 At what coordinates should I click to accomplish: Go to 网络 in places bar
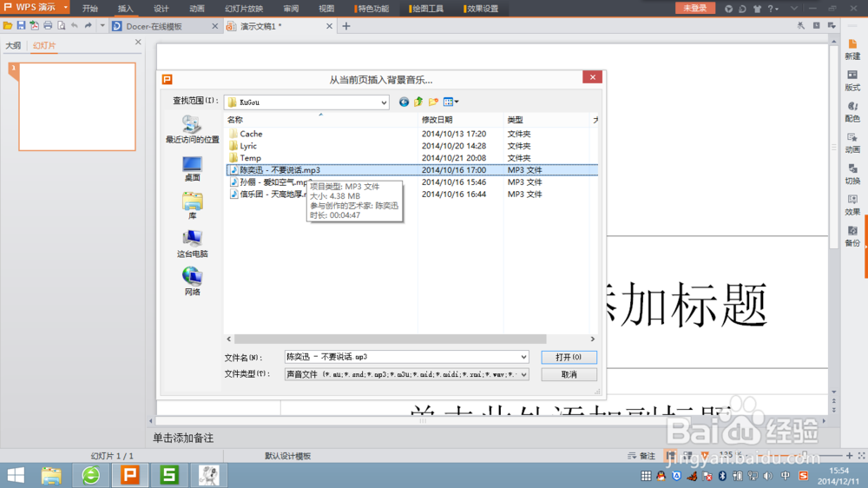pos(192,281)
